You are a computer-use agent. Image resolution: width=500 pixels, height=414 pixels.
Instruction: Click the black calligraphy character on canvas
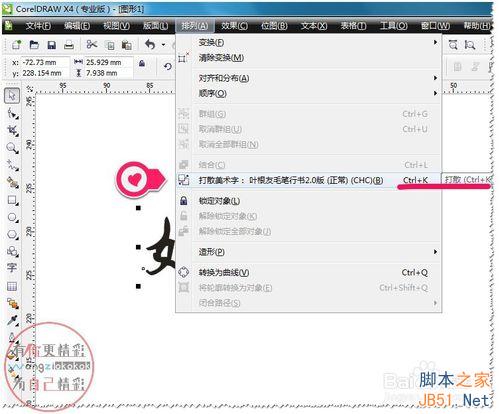pyautogui.click(x=161, y=247)
